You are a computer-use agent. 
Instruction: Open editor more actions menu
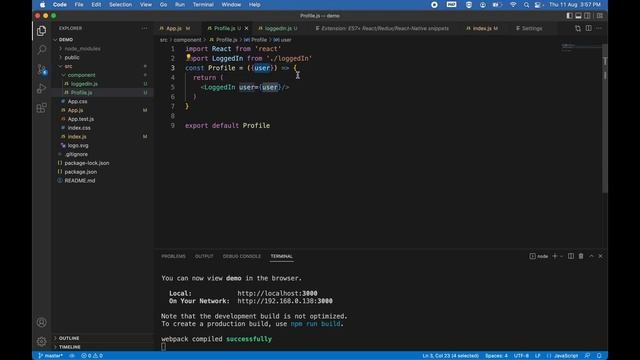599,28
